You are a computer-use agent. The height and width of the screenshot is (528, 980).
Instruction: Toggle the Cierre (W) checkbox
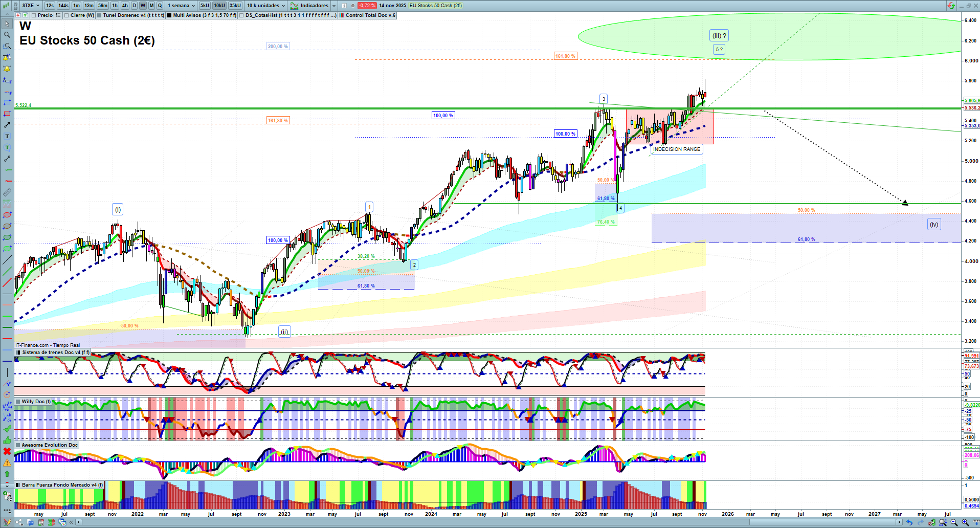(x=66, y=15)
